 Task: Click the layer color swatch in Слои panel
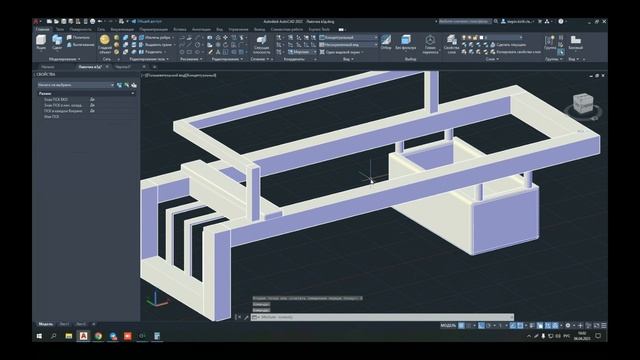point(481,38)
